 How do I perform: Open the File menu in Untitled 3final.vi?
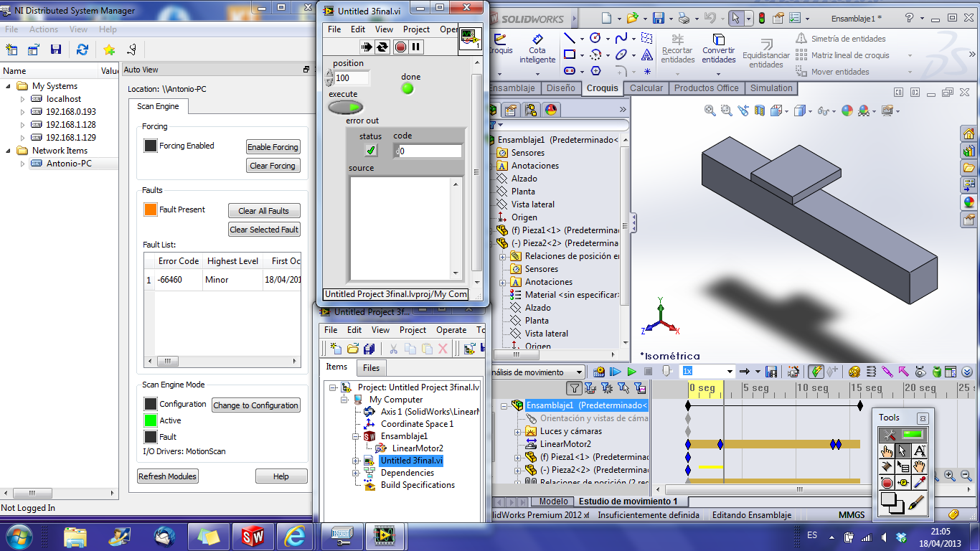click(334, 29)
